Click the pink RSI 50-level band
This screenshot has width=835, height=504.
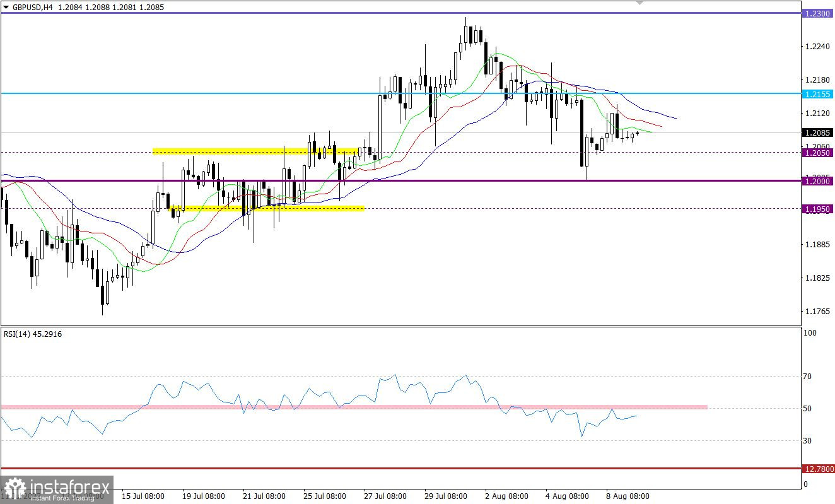tap(353, 407)
